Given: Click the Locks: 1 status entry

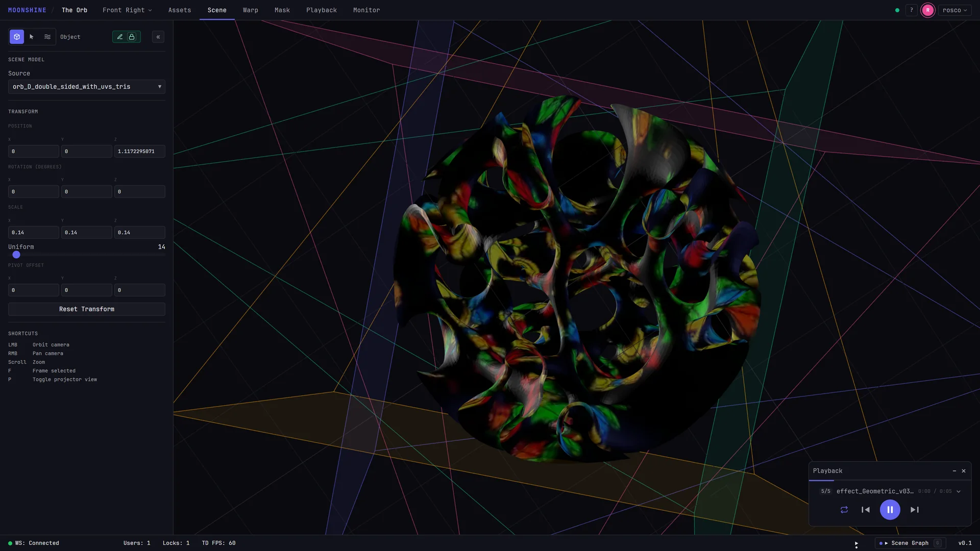Looking at the screenshot, I should click(176, 543).
